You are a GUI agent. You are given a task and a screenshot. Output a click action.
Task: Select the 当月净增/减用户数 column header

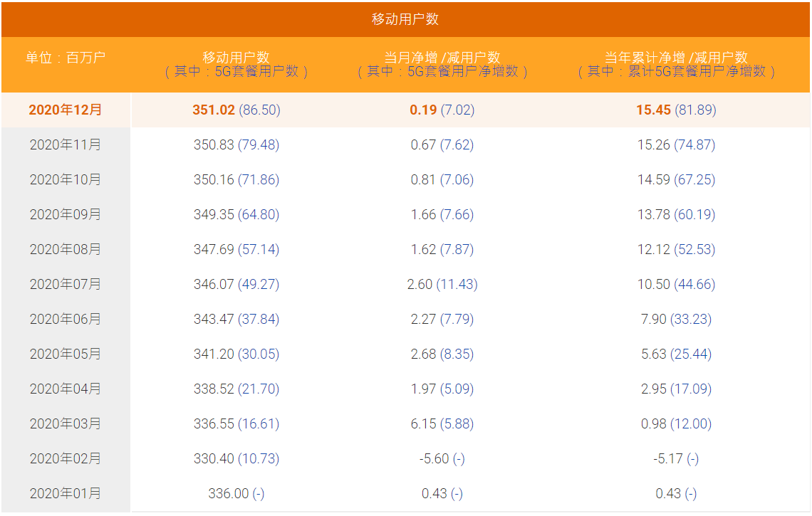click(x=442, y=58)
